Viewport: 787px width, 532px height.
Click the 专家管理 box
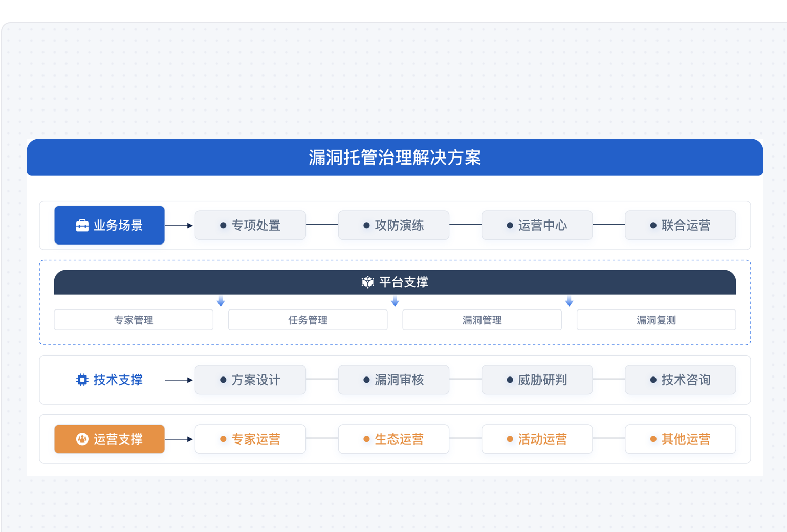click(x=134, y=320)
